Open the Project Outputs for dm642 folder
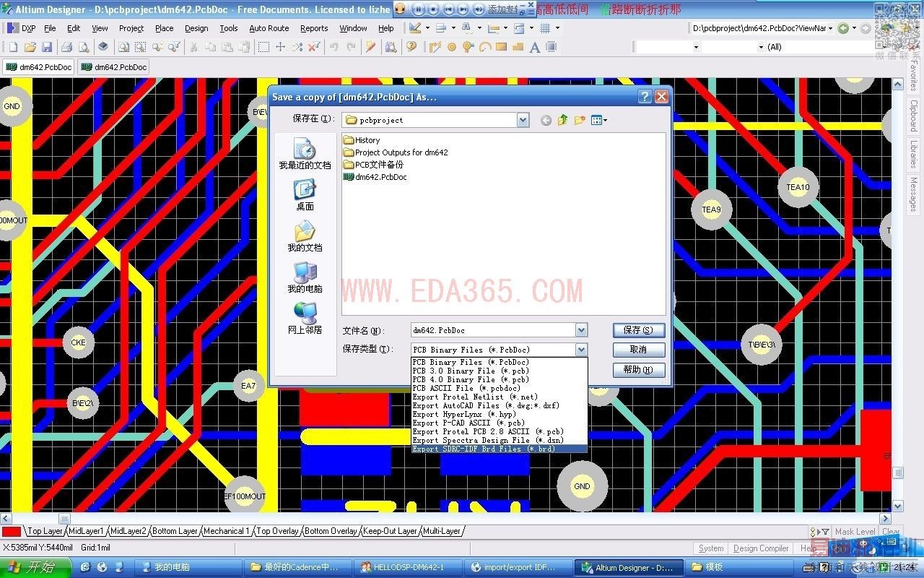This screenshot has height=578, width=924. (x=396, y=152)
